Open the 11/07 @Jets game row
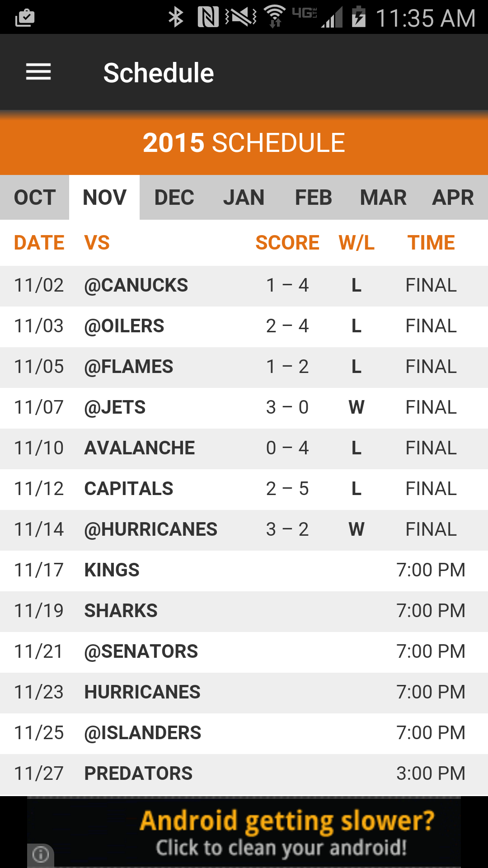This screenshot has width=488, height=868. pyautogui.click(x=244, y=408)
